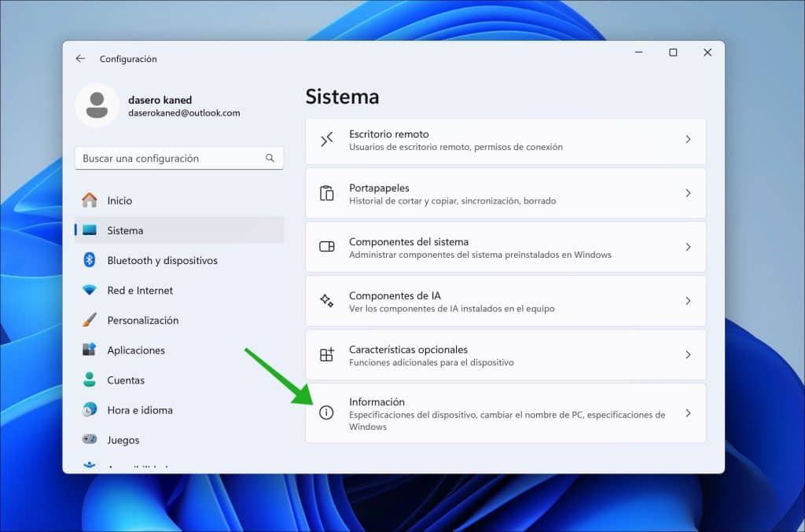Viewport: 805px width, 532px height.
Task: Open Hora e idioma section
Action: click(179, 409)
